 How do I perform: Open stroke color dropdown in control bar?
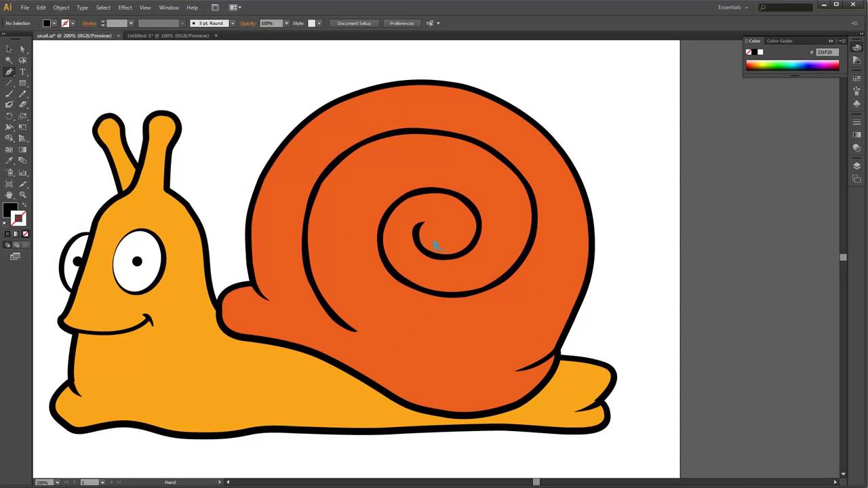(x=74, y=23)
